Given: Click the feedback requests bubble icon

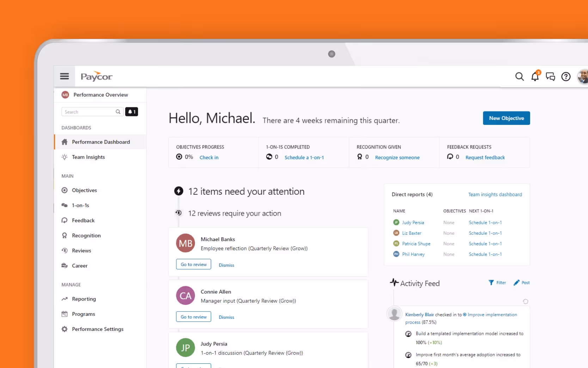Looking at the screenshot, I should [450, 157].
